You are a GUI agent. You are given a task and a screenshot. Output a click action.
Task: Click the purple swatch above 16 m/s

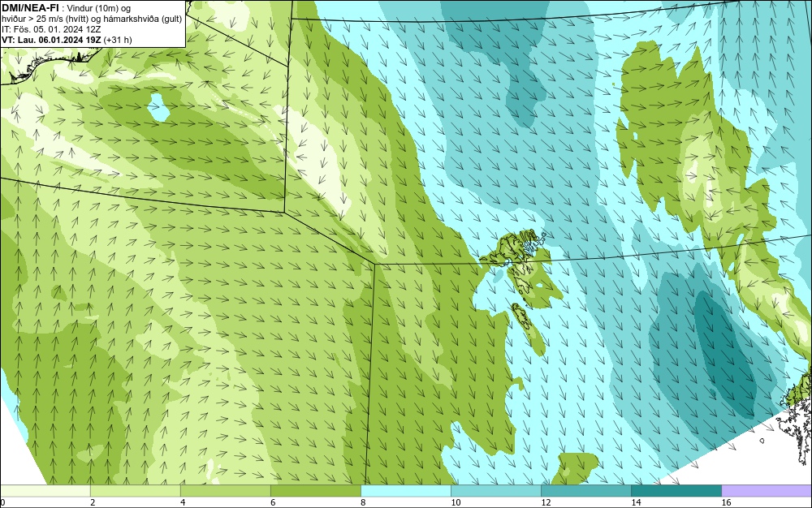click(767, 490)
